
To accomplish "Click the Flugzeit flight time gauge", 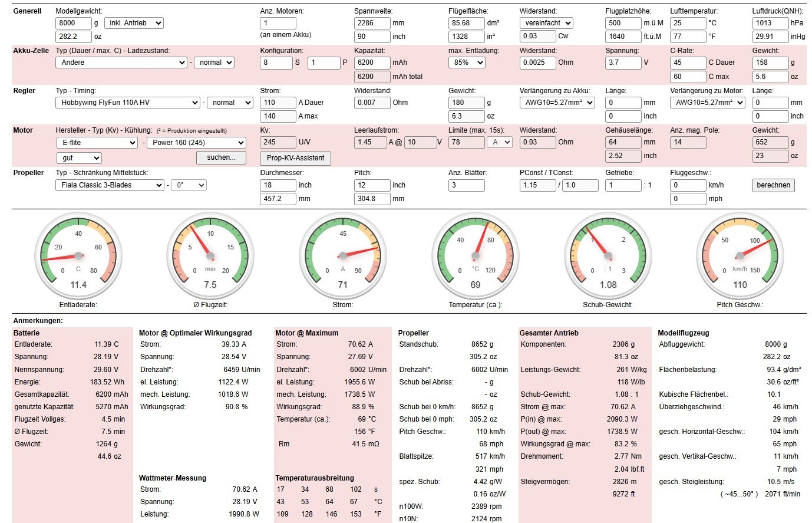I will (x=210, y=256).
